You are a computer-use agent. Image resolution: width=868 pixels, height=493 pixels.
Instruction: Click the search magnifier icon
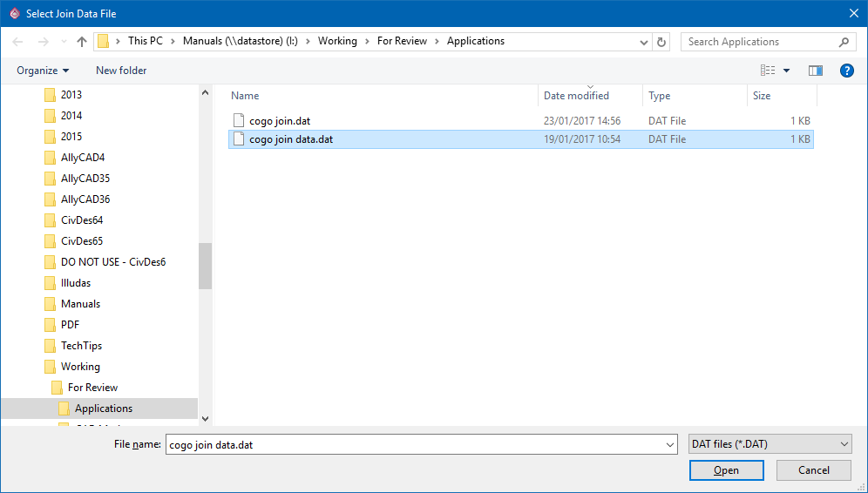(x=844, y=42)
